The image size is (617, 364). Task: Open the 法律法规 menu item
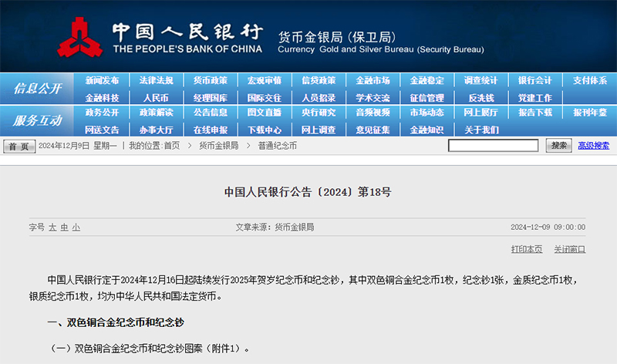coord(157,80)
